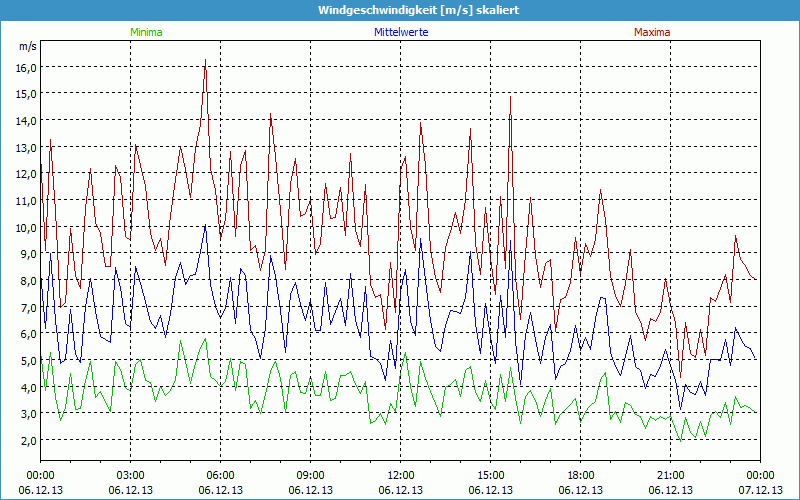Click the 14,0 y-axis value
Image resolution: width=800 pixels, height=500 pixels.
(x=28, y=121)
